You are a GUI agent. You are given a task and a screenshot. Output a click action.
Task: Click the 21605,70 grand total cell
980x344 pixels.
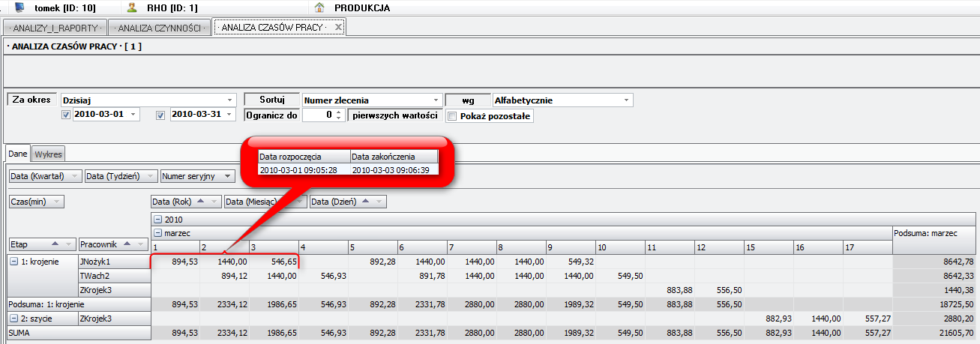point(935,331)
